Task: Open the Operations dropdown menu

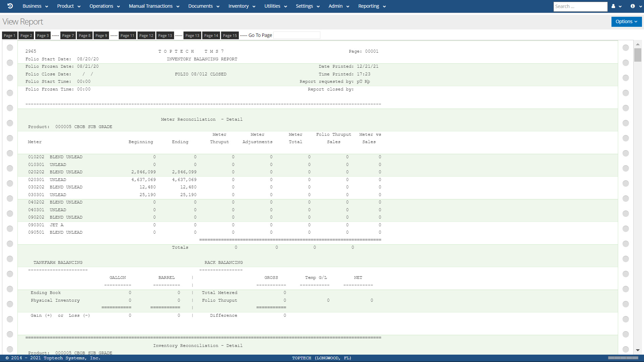Action: click(x=105, y=6)
